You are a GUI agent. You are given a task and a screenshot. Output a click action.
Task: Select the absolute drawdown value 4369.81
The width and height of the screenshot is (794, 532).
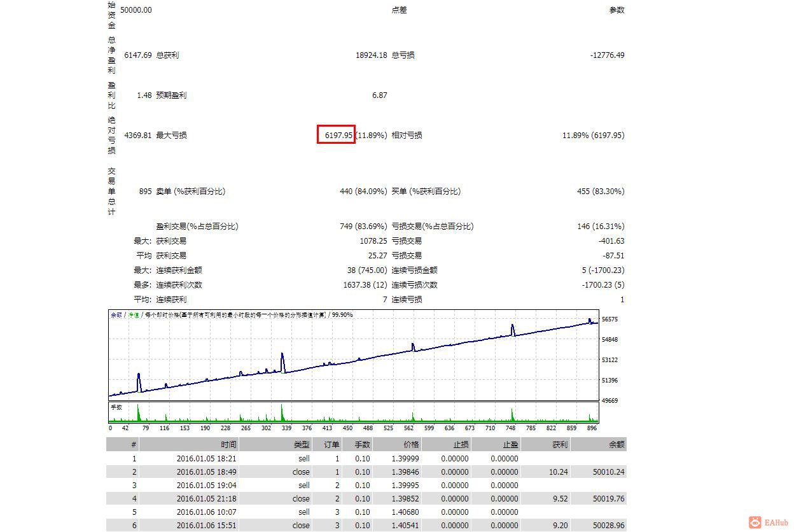pos(137,136)
